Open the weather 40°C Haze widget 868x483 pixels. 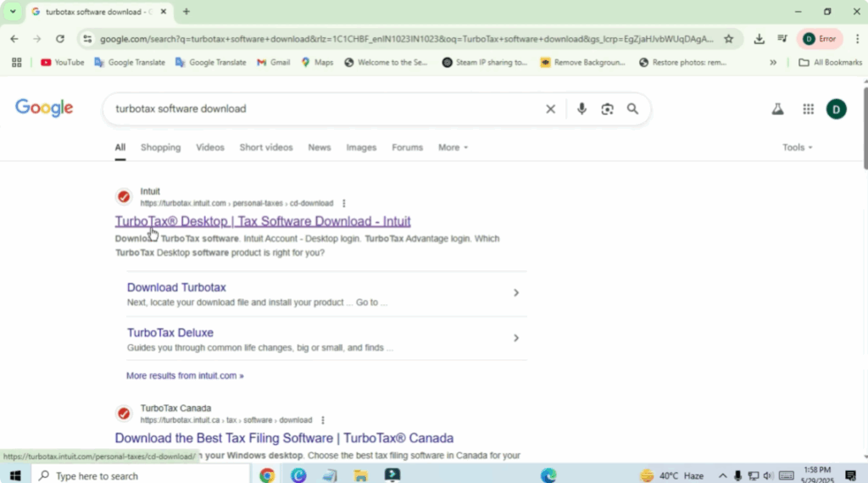pos(671,476)
